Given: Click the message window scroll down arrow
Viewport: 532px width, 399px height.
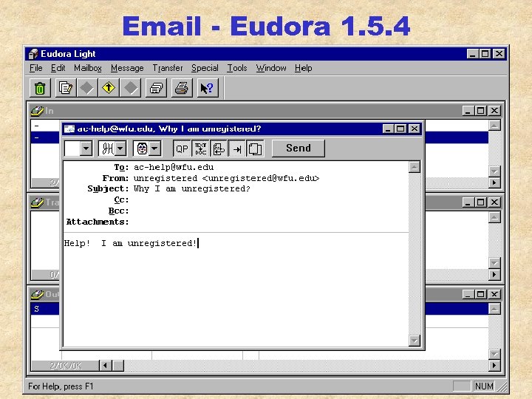Looking at the screenshot, I should click(415, 341).
